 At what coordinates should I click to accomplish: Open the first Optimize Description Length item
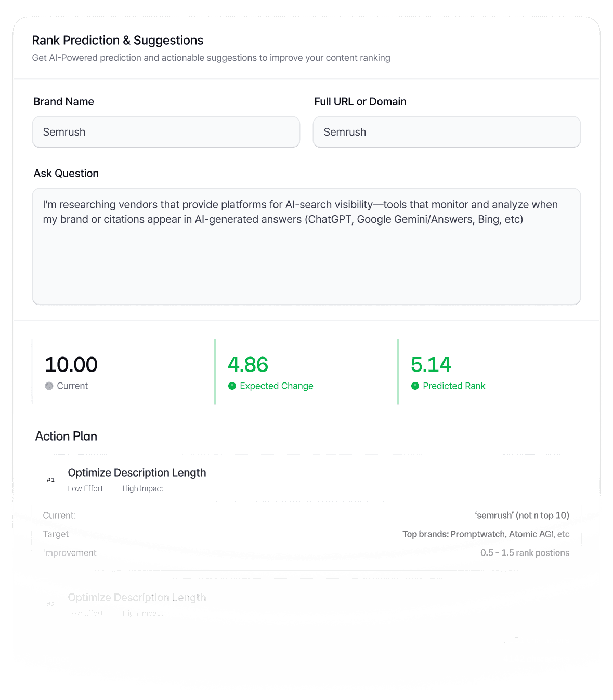(137, 473)
